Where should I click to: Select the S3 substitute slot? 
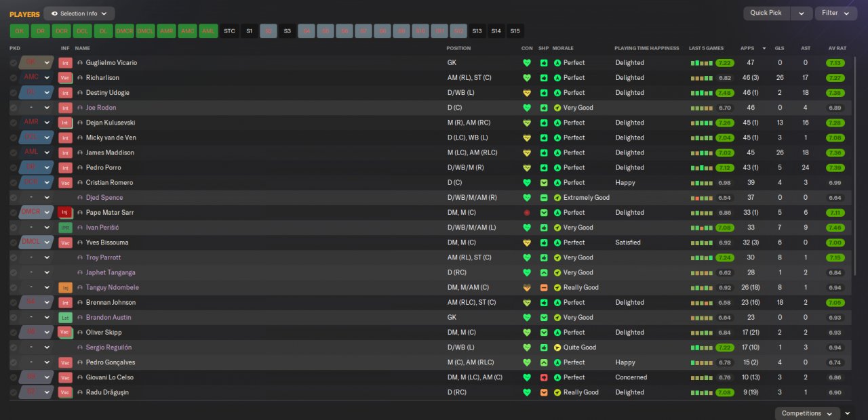[x=288, y=31]
